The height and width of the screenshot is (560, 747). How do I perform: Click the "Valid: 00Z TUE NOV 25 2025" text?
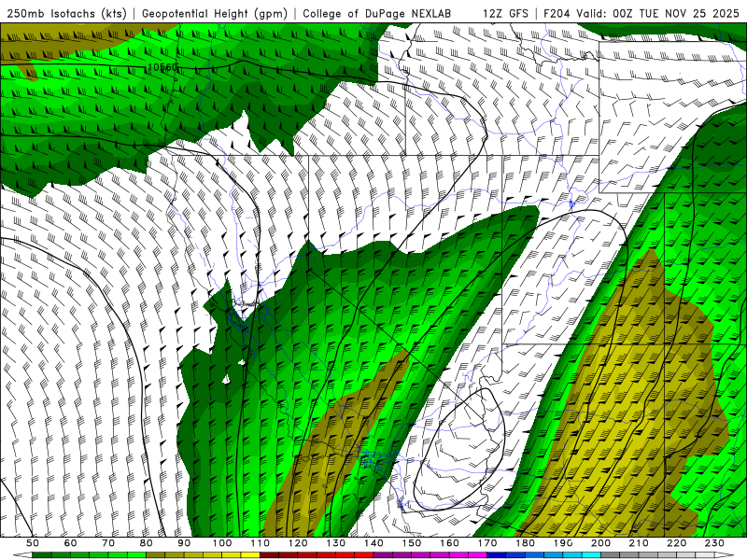[x=658, y=14]
